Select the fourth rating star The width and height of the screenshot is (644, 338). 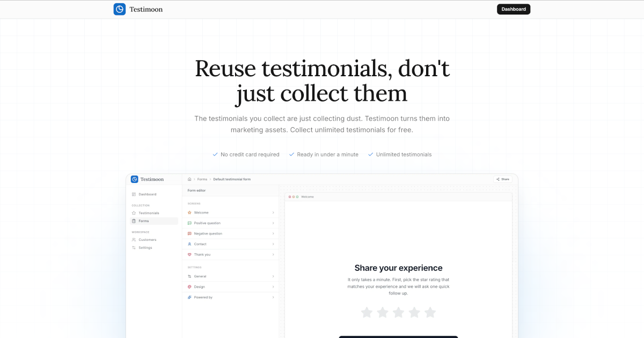click(414, 312)
